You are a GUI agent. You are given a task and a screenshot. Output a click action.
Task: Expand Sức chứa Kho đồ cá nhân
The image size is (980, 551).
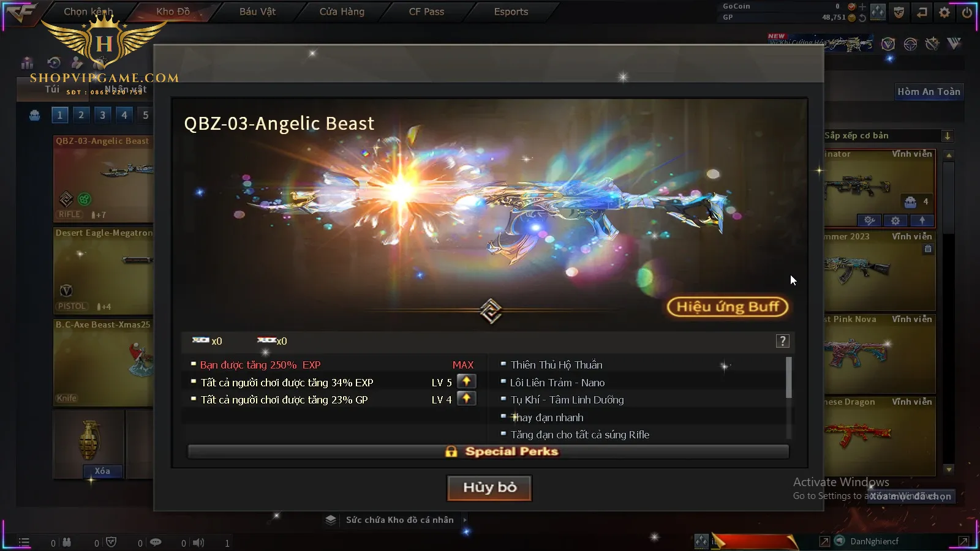[x=399, y=520]
